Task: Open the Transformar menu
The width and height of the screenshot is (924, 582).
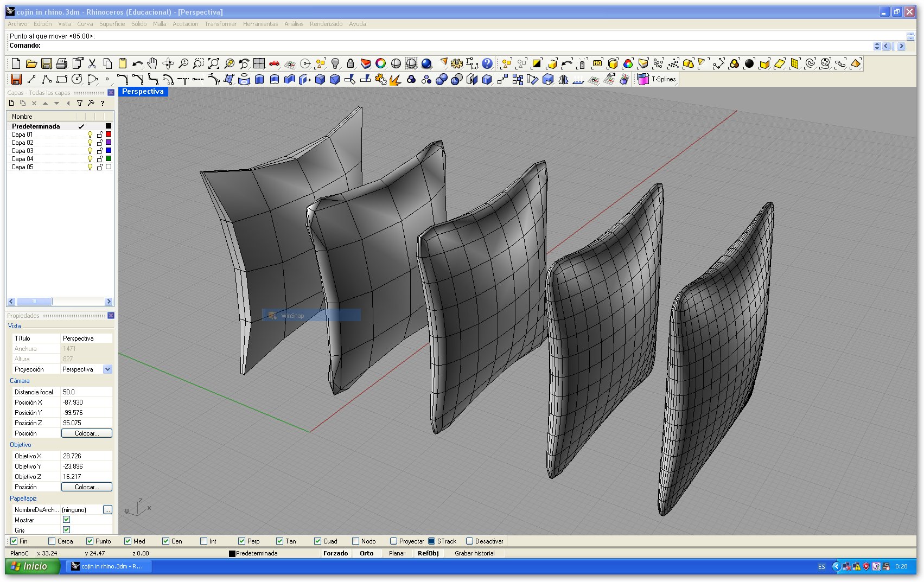Action: (220, 24)
